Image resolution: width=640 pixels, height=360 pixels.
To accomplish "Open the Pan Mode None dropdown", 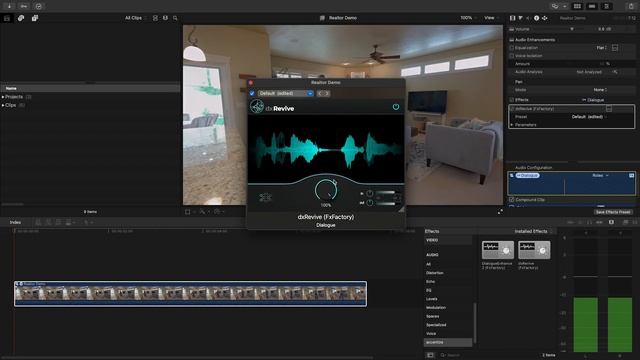I will (600, 90).
